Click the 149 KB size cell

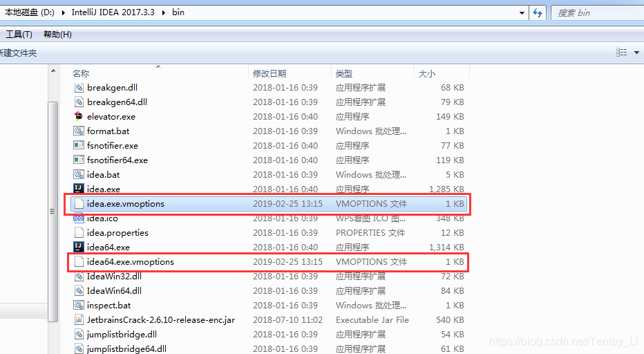pos(450,117)
